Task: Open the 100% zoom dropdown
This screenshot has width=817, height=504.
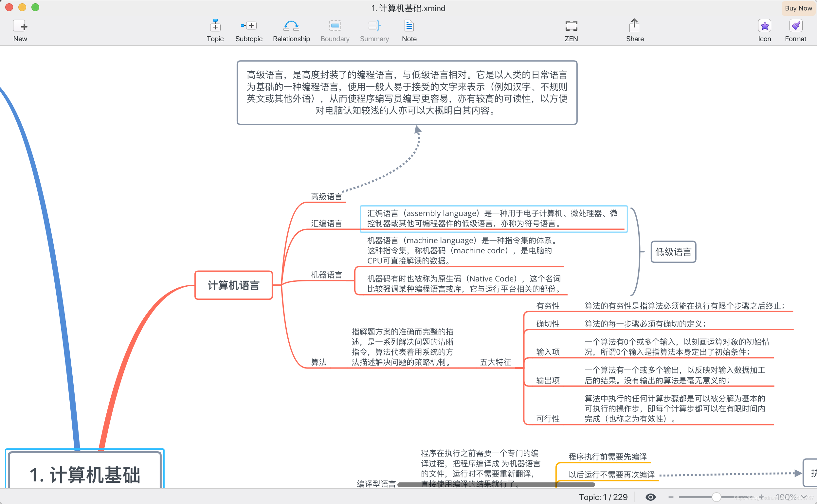Action: pos(791,497)
